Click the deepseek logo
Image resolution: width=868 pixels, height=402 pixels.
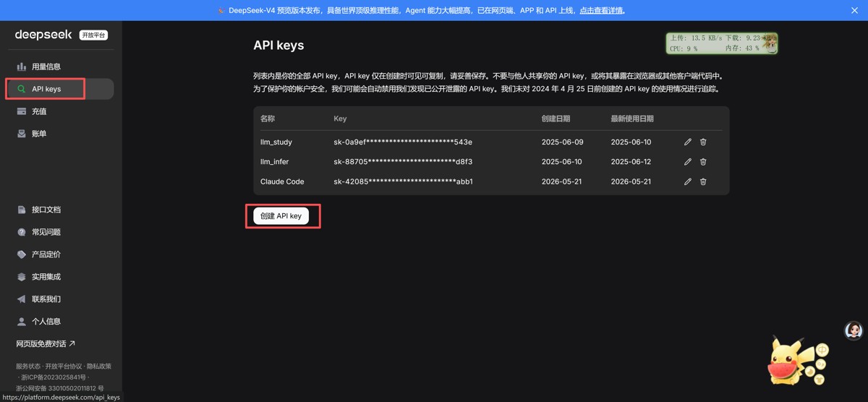[43, 35]
